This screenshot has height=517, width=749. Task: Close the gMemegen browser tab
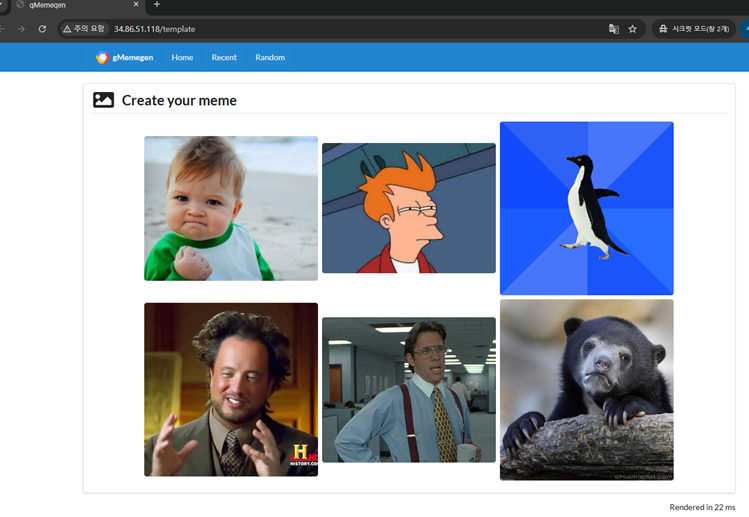136,4
